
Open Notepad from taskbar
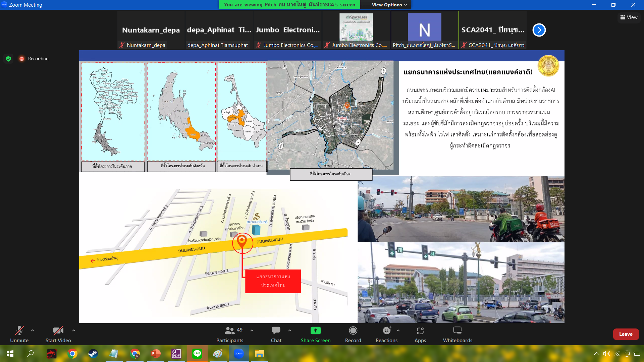(114, 354)
